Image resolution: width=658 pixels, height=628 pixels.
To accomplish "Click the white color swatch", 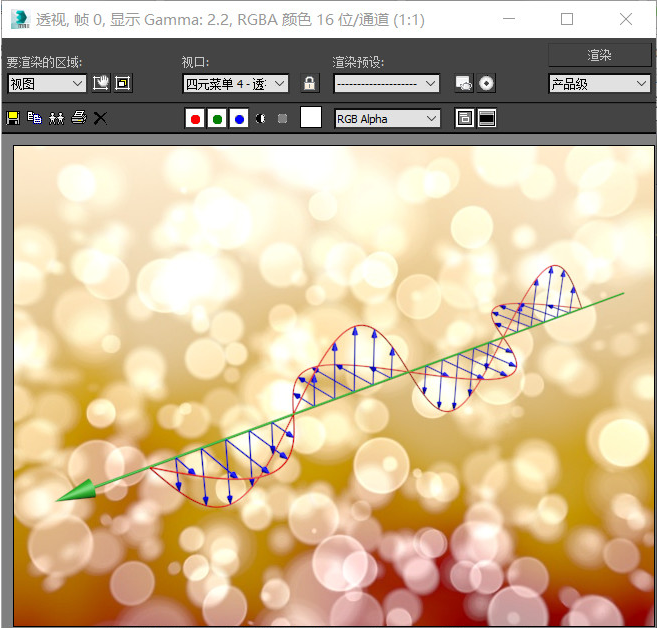I will (x=311, y=117).
